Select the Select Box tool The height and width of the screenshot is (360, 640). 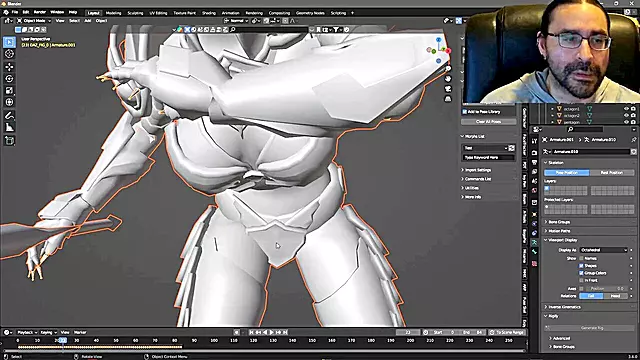click(9, 42)
